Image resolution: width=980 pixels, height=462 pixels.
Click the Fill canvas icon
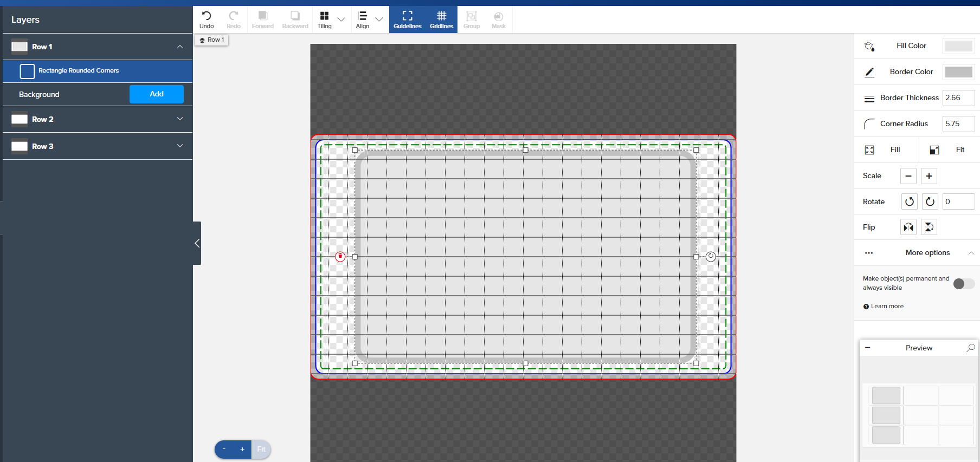point(869,150)
